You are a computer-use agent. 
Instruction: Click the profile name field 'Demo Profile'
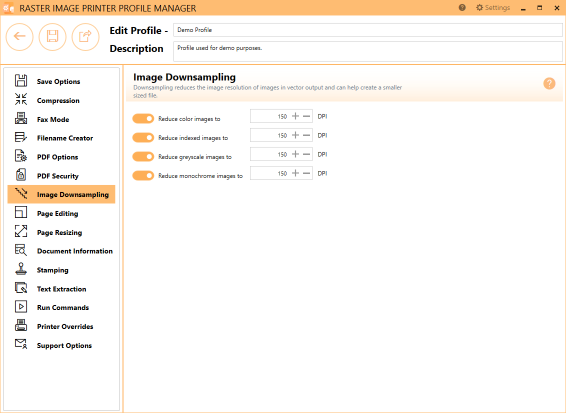(367, 30)
